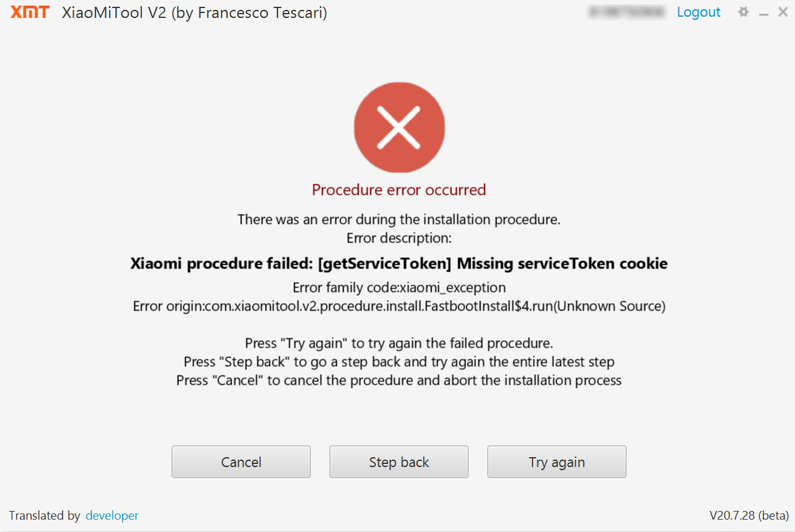
Task: Open the developer translator link
Action: tap(112, 515)
